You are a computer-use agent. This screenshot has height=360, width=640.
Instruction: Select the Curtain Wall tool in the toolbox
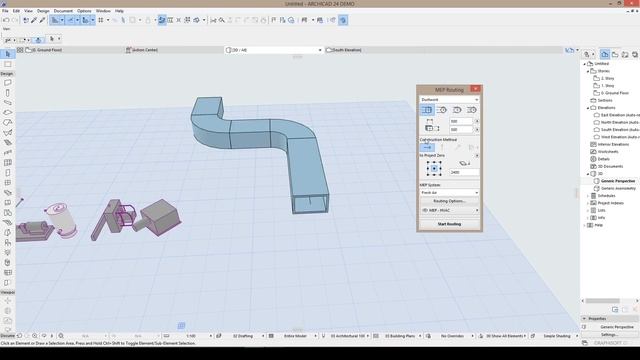pyautogui.click(x=7, y=162)
